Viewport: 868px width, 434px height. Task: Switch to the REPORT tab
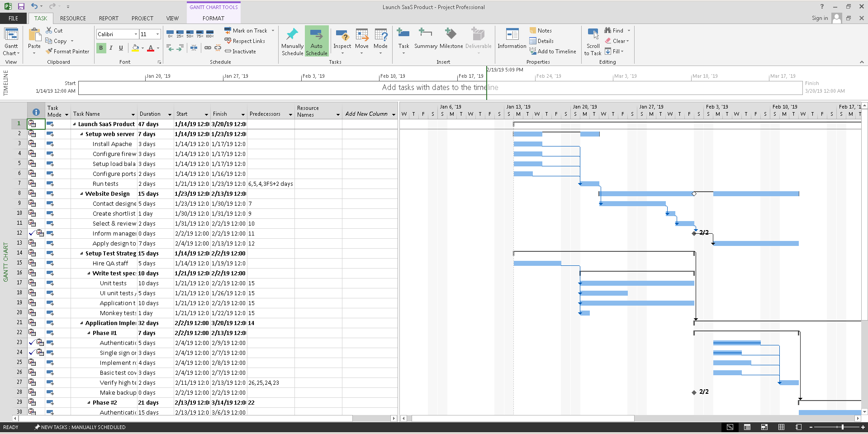[109, 19]
